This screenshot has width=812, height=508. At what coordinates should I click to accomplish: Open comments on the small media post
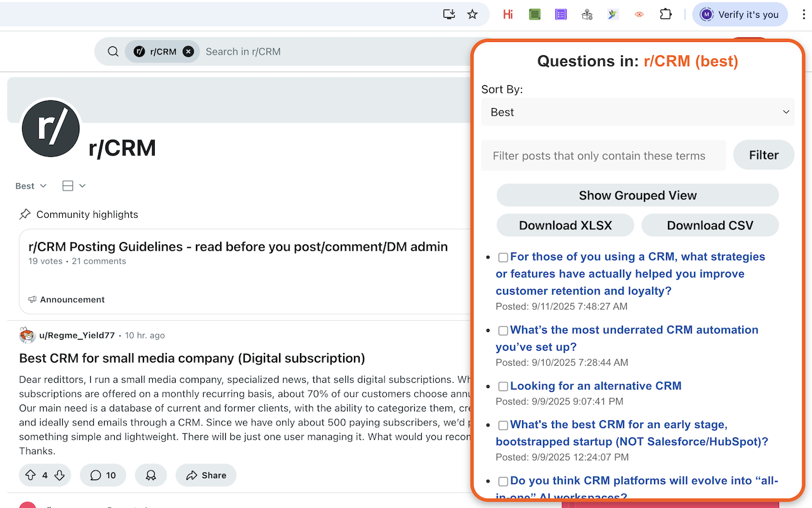(x=103, y=475)
